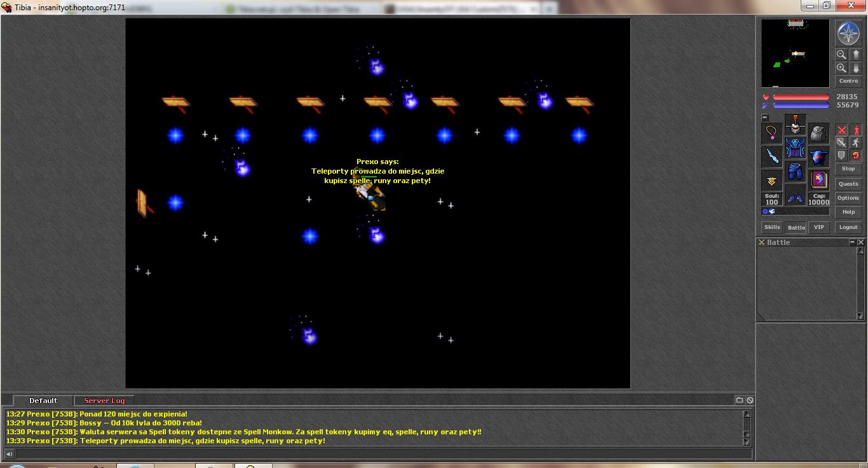Toggle secure mode red fist icon

pyautogui.click(x=855, y=155)
